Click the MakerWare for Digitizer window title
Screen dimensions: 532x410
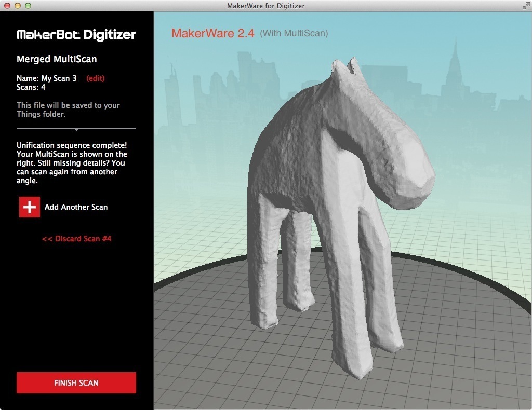coord(265,6)
